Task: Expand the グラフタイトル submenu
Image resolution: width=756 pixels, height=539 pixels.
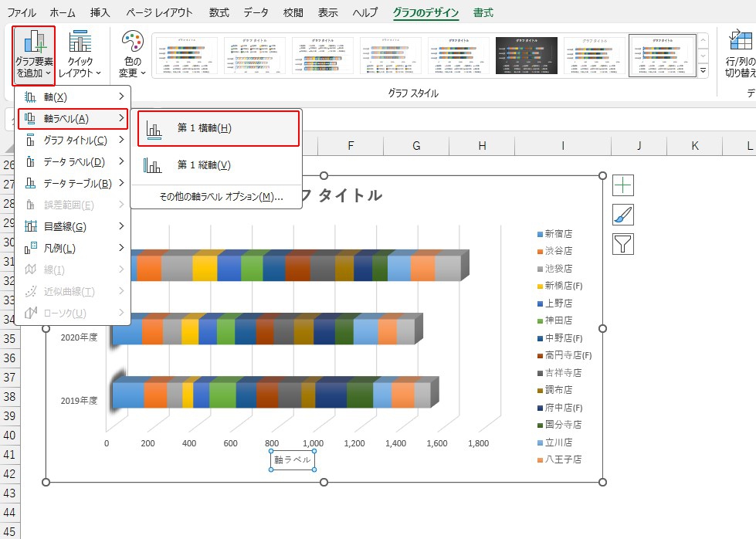Action: (x=73, y=140)
